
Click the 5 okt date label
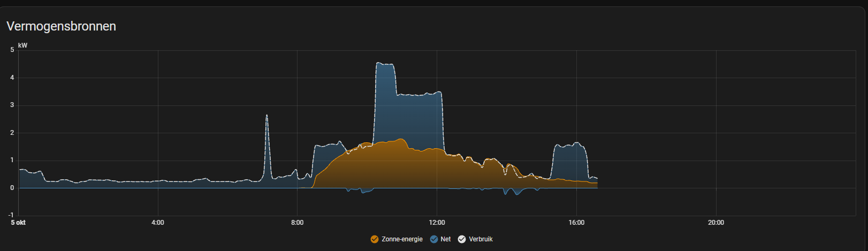(18, 223)
